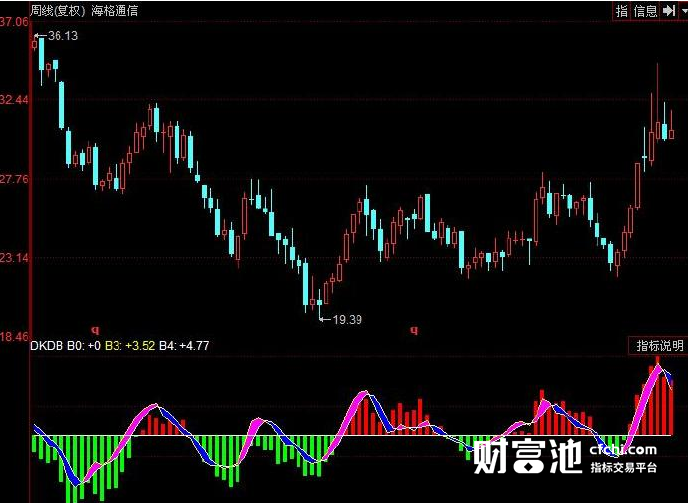Click the 27.76 price axis label
This screenshot has width=690, height=503.
pyautogui.click(x=14, y=179)
